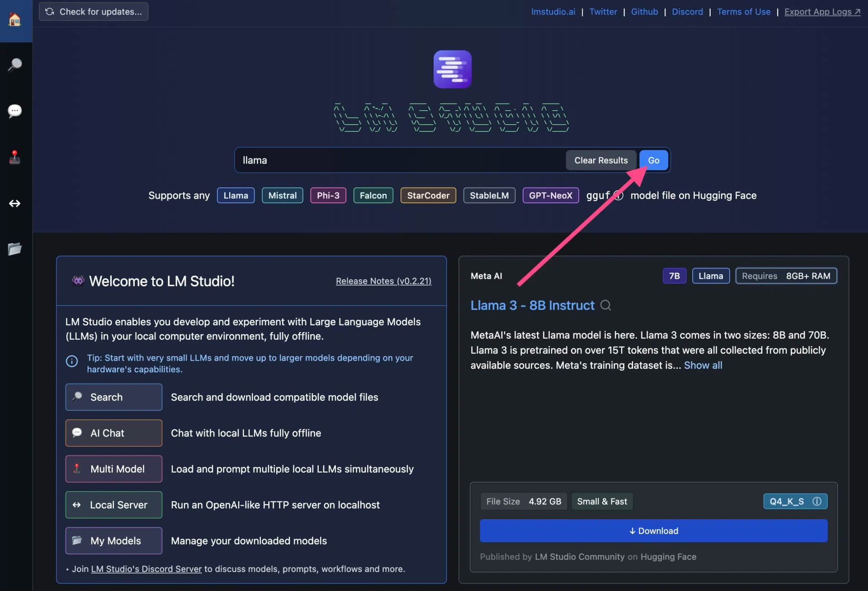Screen dimensions: 868x591
Task: Toggle the Llama model filter pill
Action: coord(236,195)
